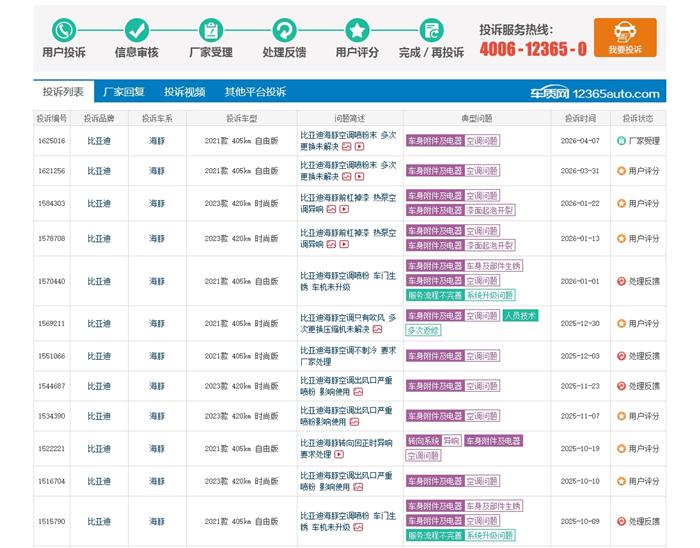Viewport: 700px width, 548px height.
Task: Switch to the 厂家回复 tab
Action: [124, 92]
